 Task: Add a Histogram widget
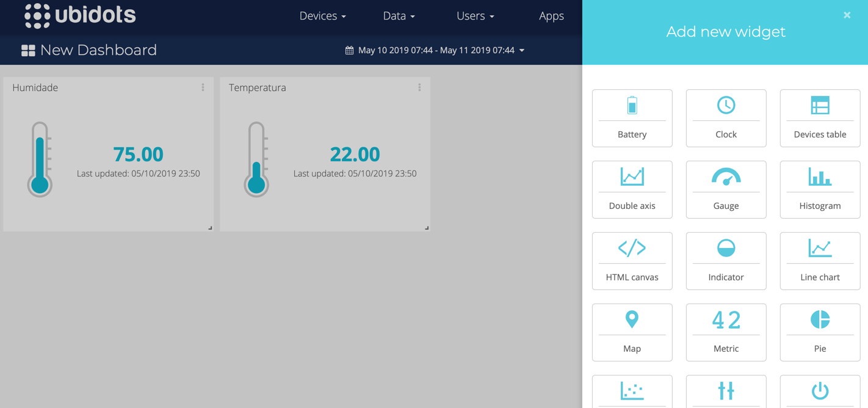pyautogui.click(x=820, y=189)
